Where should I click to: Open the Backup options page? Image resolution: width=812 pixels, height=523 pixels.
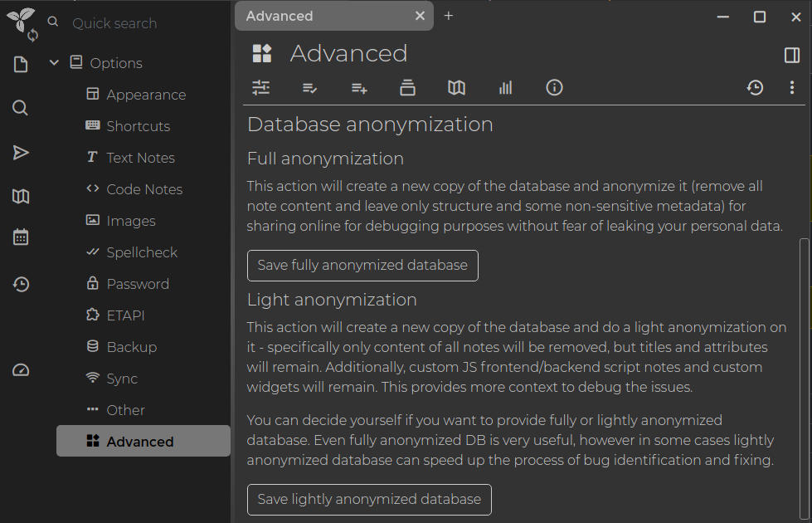click(x=131, y=347)
